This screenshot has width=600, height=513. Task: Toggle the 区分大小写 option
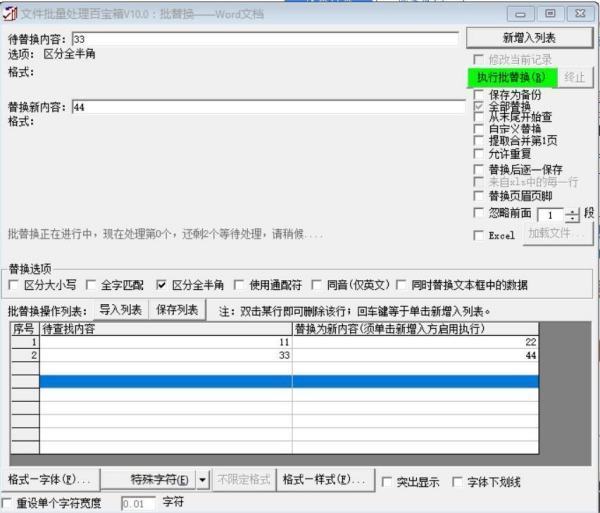(15, 285)
